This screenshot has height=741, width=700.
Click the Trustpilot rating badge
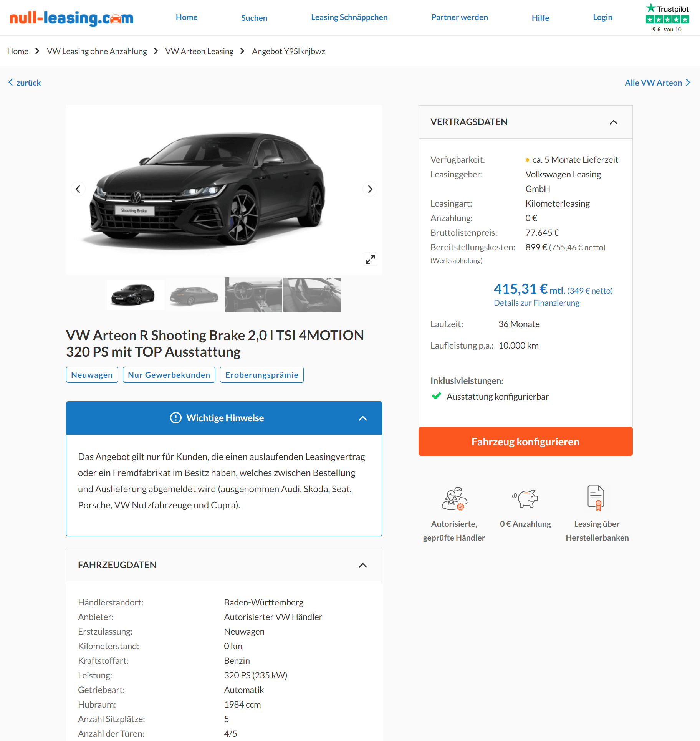pyautogui.click(x=667, y=18)
